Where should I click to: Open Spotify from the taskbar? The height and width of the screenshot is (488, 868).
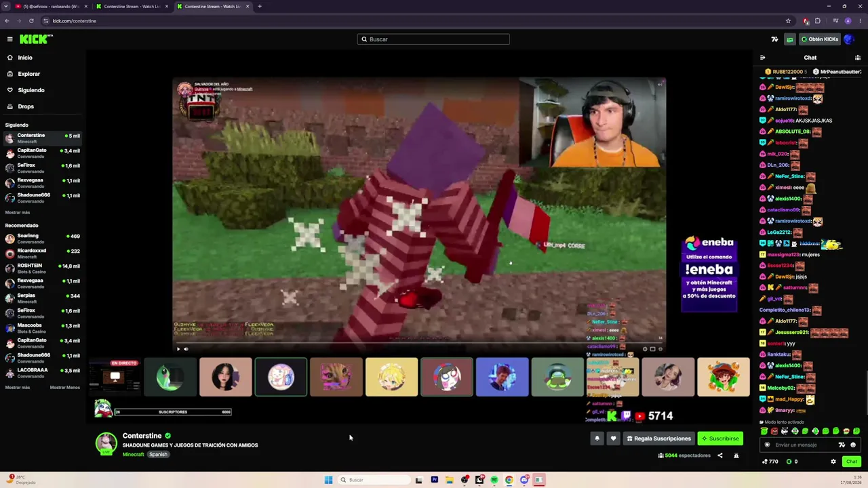tap(494, 480)
